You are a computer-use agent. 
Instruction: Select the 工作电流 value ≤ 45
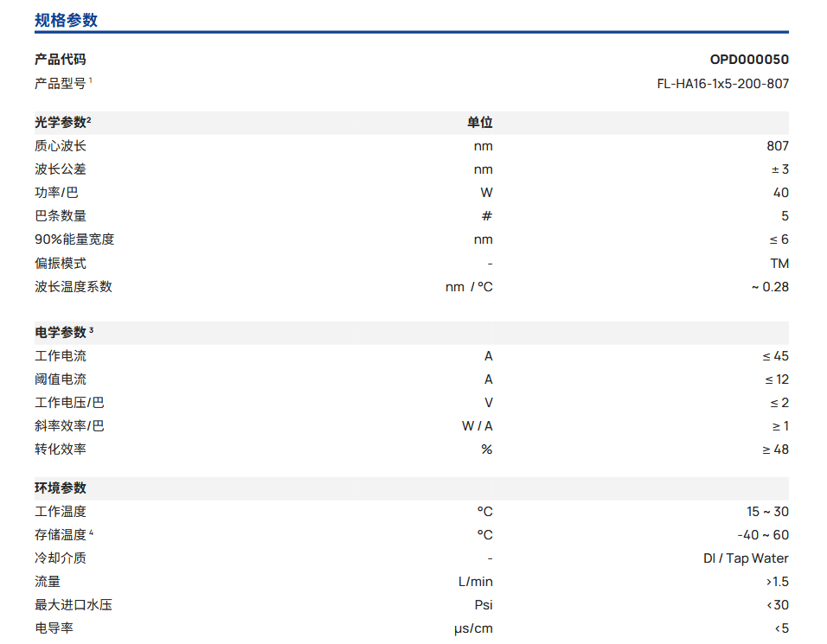(x=775, y=356)
